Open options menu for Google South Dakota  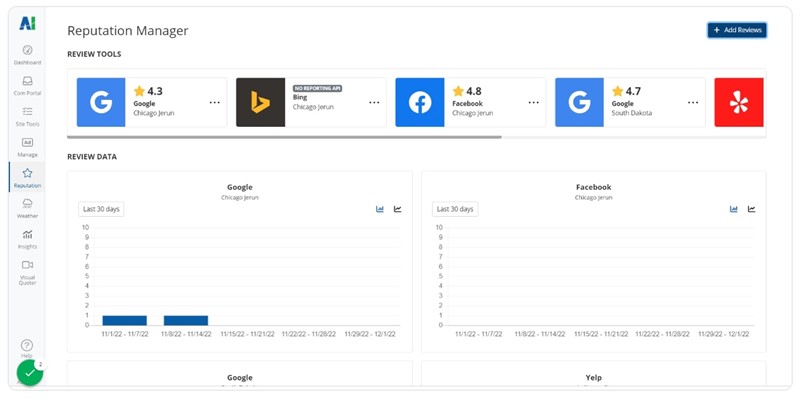693,102
